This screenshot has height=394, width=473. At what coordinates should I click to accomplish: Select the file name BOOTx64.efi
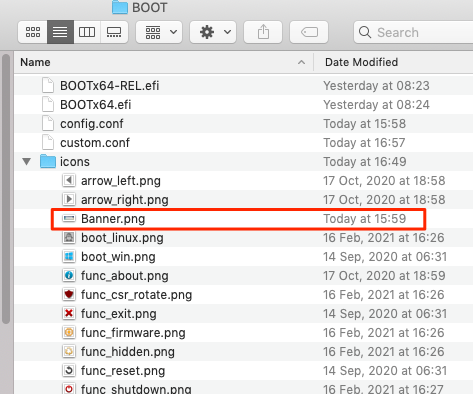tap(95, 105)
